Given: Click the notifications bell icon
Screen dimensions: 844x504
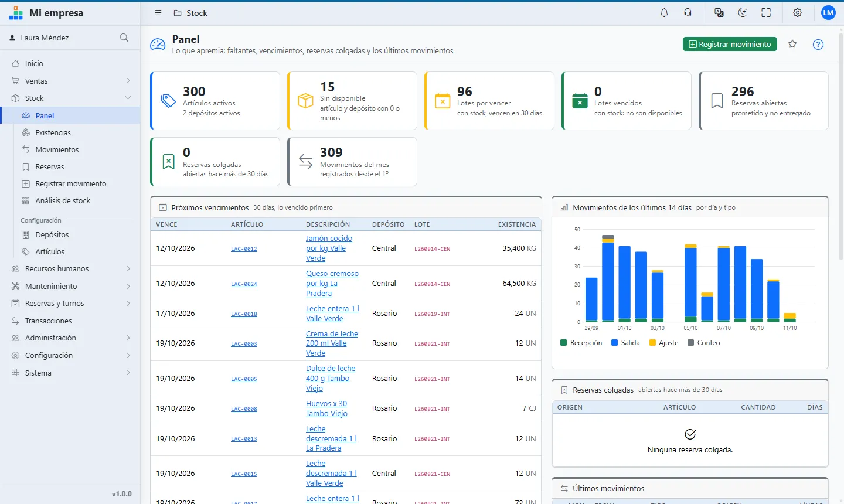Looking at the screenshot, I should point(664,13).
